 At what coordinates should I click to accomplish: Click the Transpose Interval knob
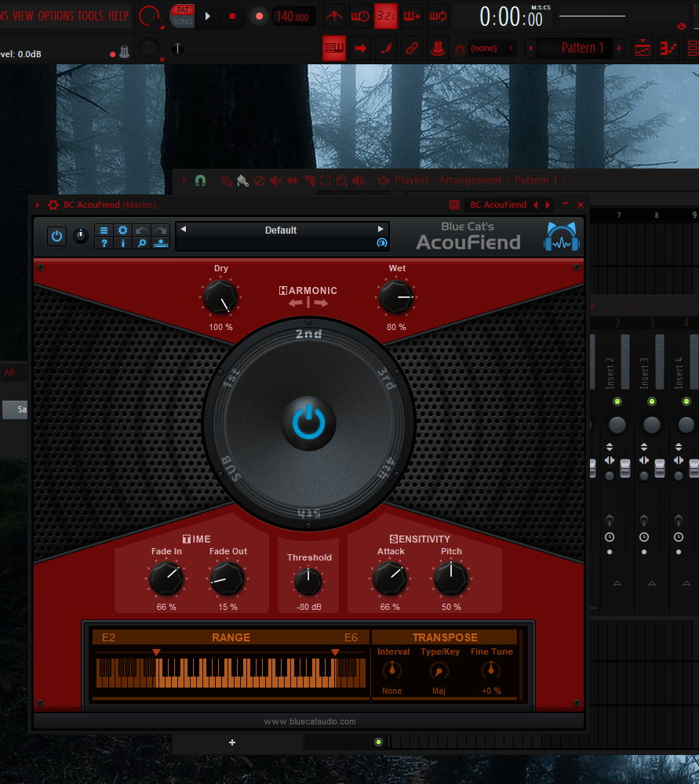(392, 670)
